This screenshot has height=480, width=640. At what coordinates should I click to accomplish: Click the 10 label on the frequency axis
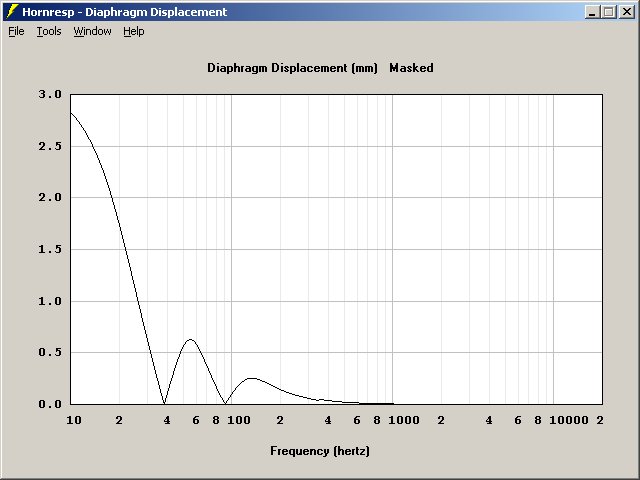tap(74, 420)
